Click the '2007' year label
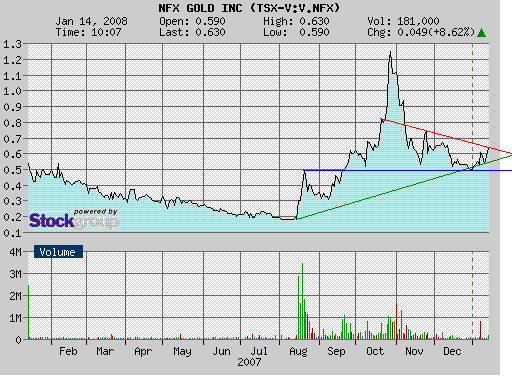512x384 pixels. click(x=249, y=362)
